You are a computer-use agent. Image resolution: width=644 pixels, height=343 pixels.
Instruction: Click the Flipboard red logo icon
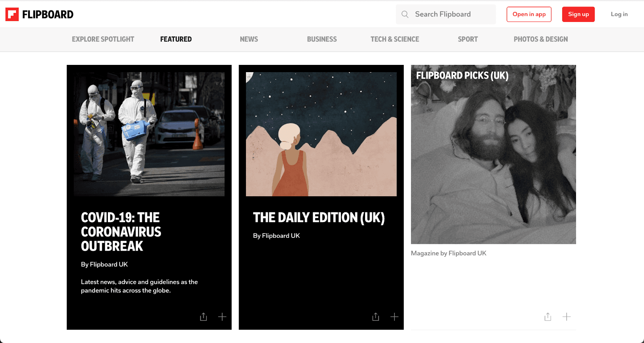12,15
